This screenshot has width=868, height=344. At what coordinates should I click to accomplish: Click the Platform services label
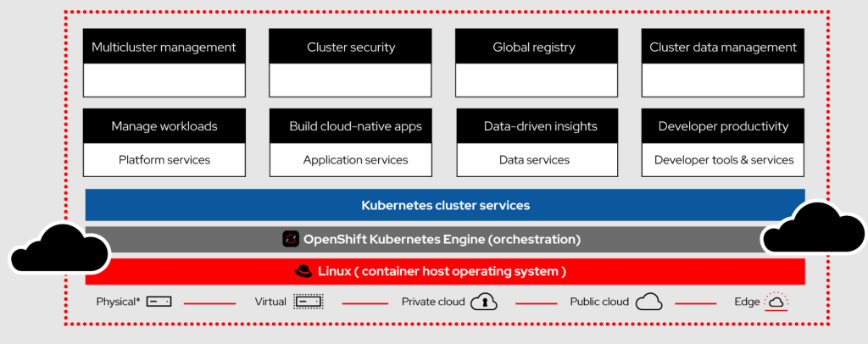point(164,159)
